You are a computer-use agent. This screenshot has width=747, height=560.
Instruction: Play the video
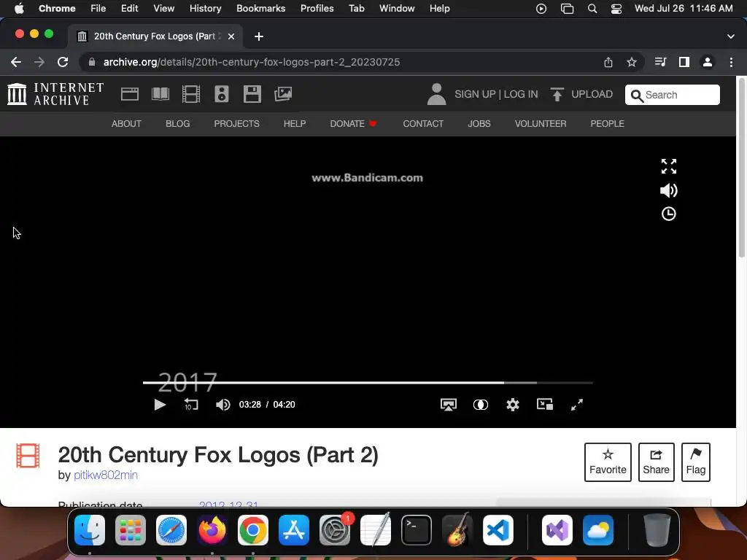160,405
